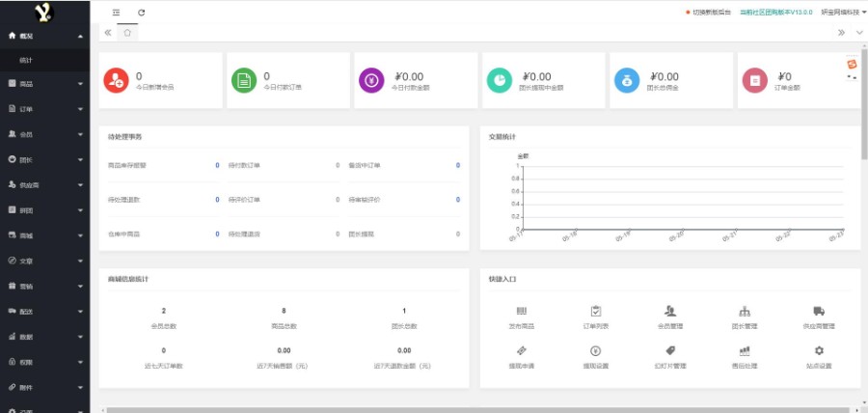This screenshot has height=413, width=868.
Task: Collapse the 概况 sidebar section
Action: click(x=44, y=36)
